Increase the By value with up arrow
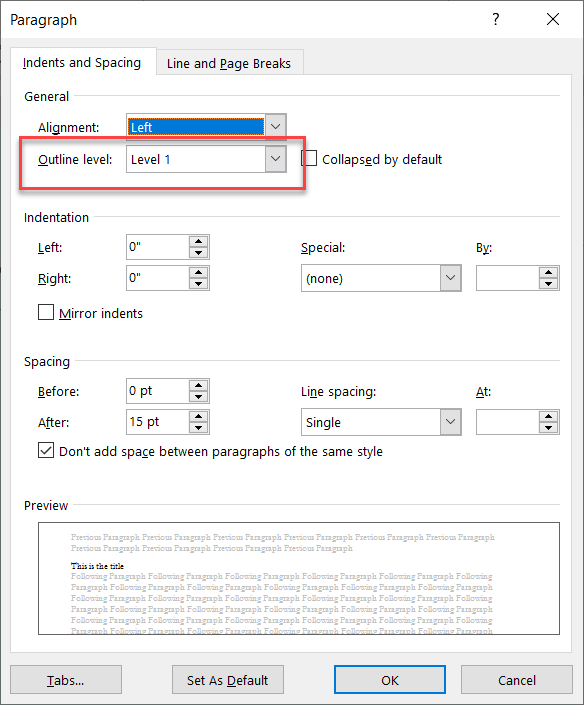 click(x=548, y=272)
